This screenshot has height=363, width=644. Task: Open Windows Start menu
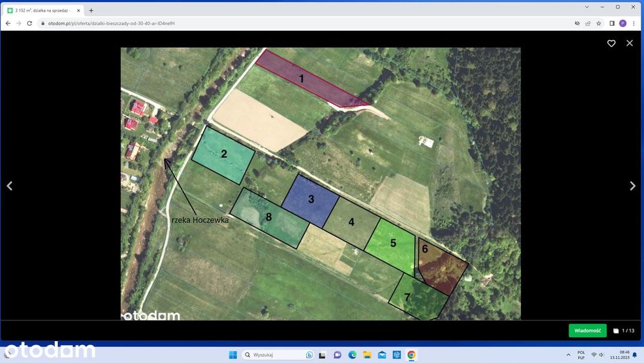pyautogui.click(x=233, y=355)
